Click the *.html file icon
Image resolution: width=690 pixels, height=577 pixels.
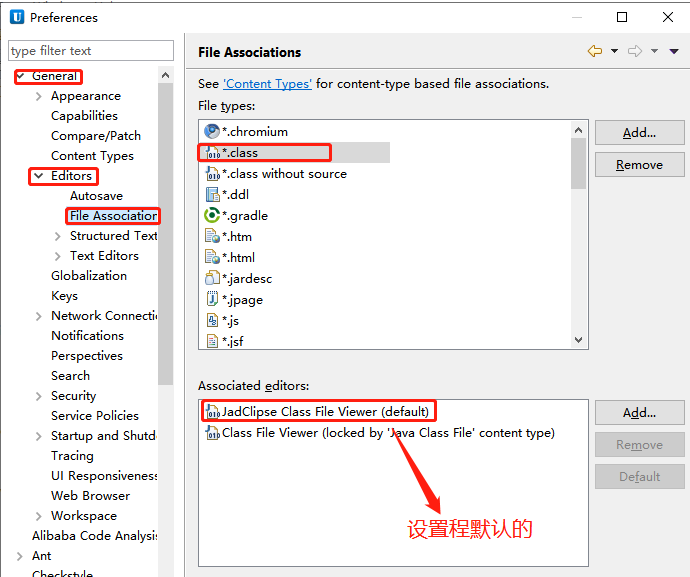tap(213, 257)
